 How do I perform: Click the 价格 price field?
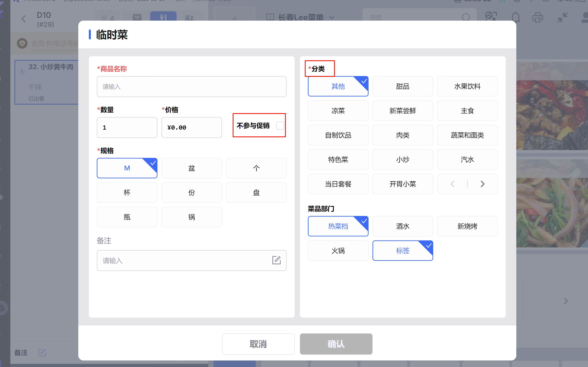pos(192,127)
